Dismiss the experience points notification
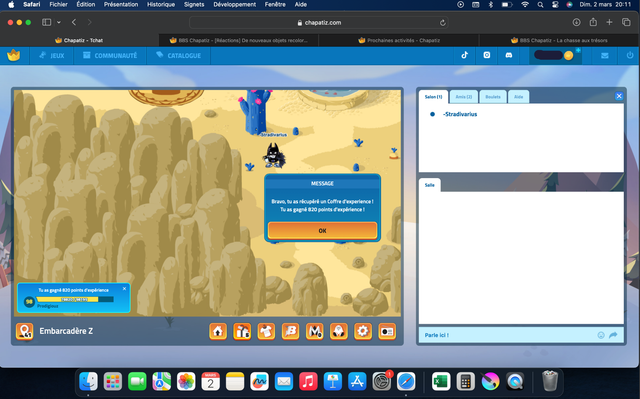Image resolution: width=640 pixels, height=399 pixels. point(124,288)
